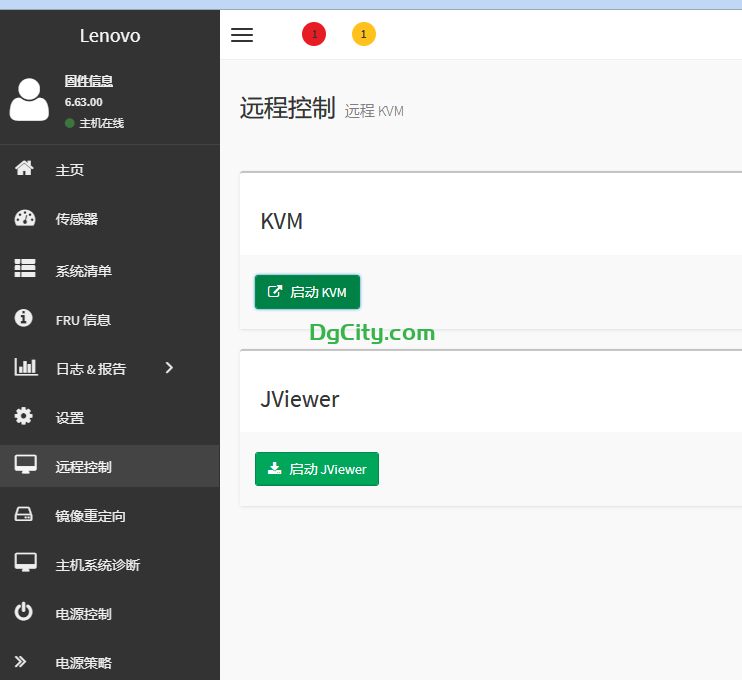This screenshot has width=742, height=680.
Task: Click the sensor gauge icon
Action: tap(25, 219)
